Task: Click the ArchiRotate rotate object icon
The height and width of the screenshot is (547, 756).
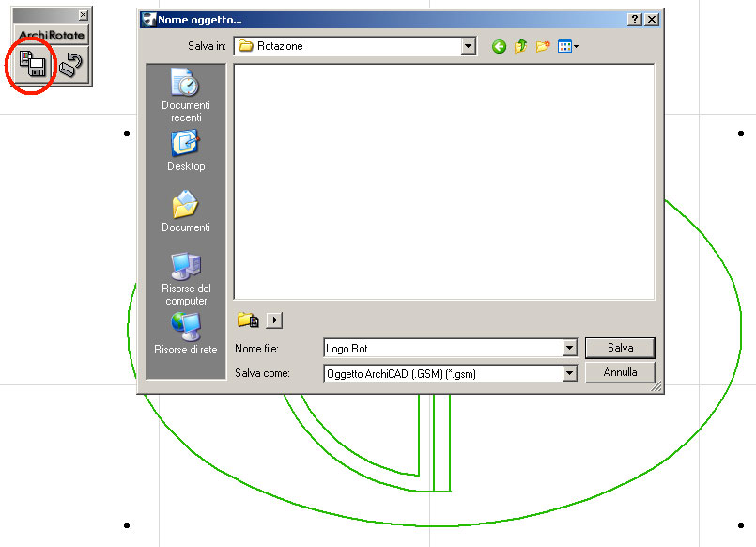Action: [x=71, y=65]
